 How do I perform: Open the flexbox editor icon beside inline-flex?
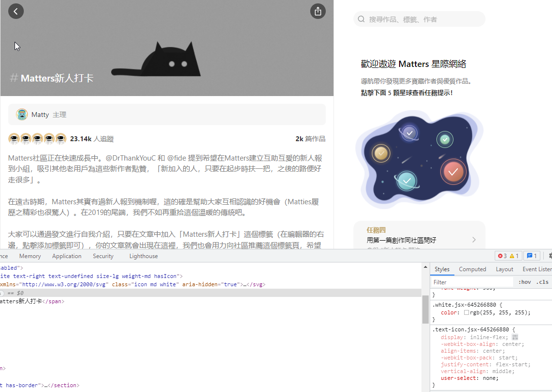(515, 337)
